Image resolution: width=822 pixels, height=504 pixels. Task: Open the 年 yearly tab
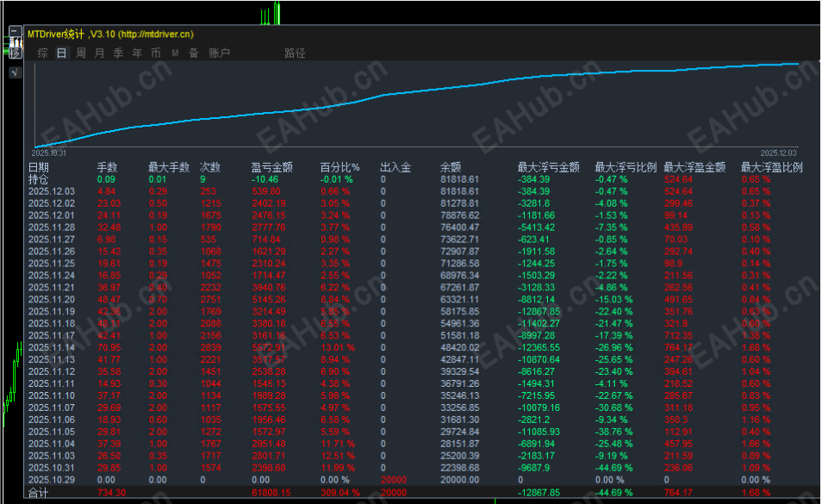[x=137, y=53]
